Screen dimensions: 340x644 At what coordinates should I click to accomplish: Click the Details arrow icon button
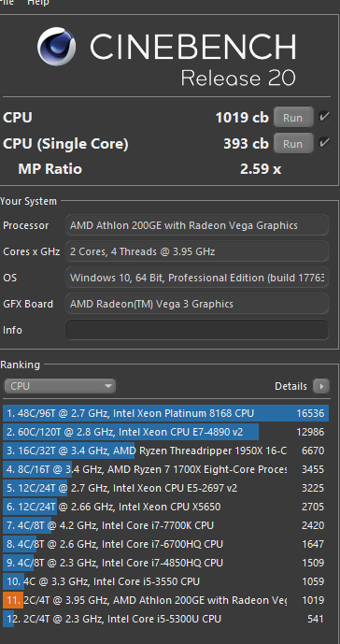321,386
